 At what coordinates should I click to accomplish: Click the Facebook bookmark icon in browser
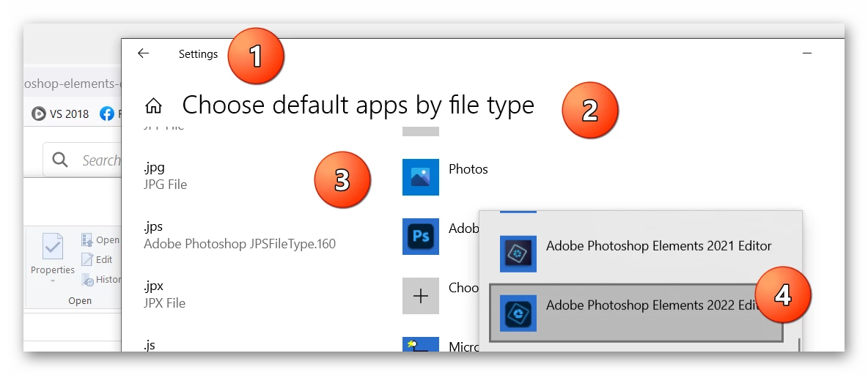[107, 114]
